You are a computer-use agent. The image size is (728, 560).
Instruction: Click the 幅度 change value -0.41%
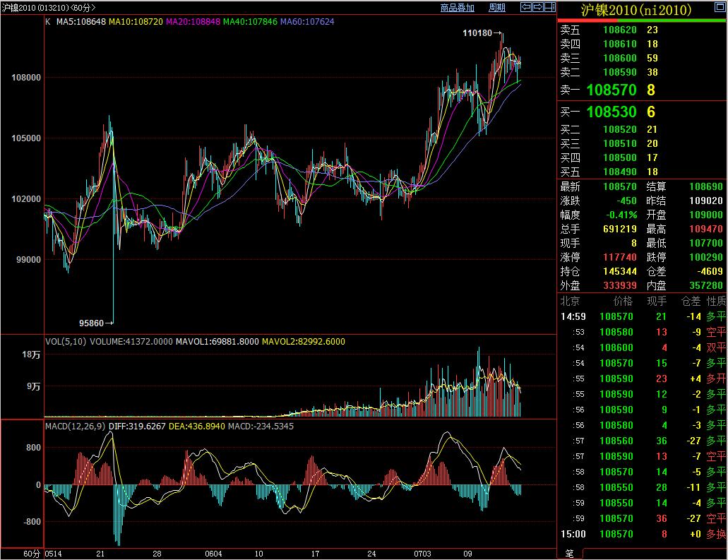[621, 215]
